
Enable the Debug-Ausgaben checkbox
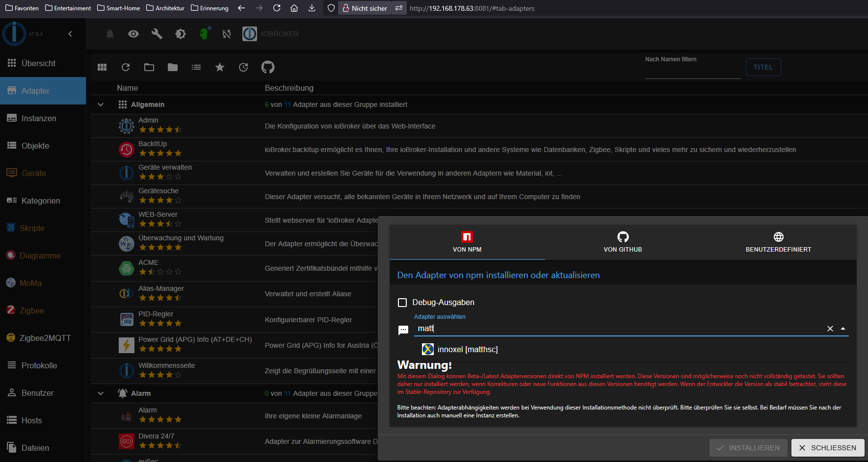pyautogui.click(x=402, y=303)
